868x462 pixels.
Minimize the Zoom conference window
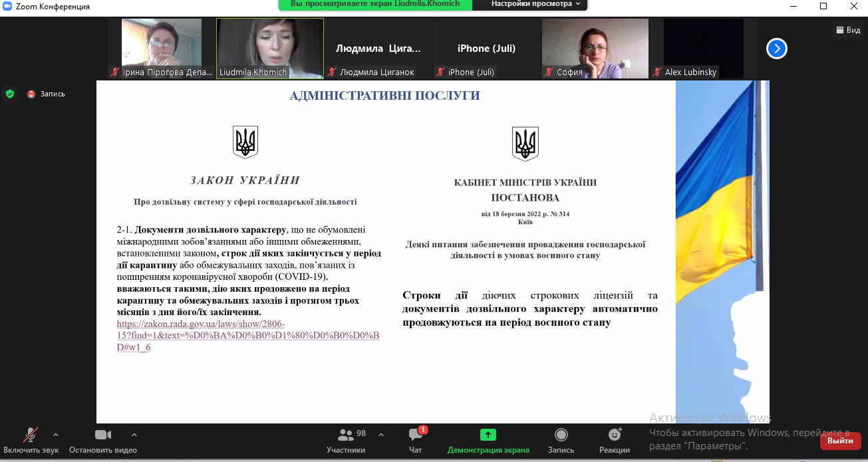point(794,6)
